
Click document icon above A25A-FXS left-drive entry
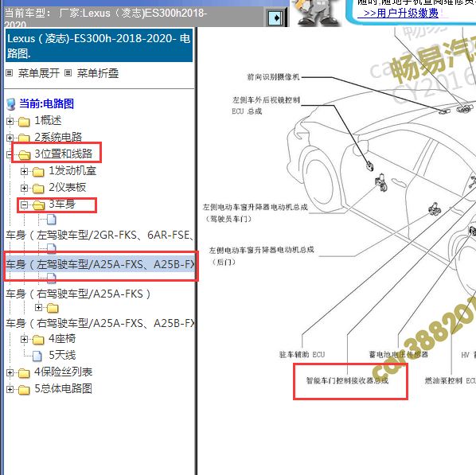point(51,248)
